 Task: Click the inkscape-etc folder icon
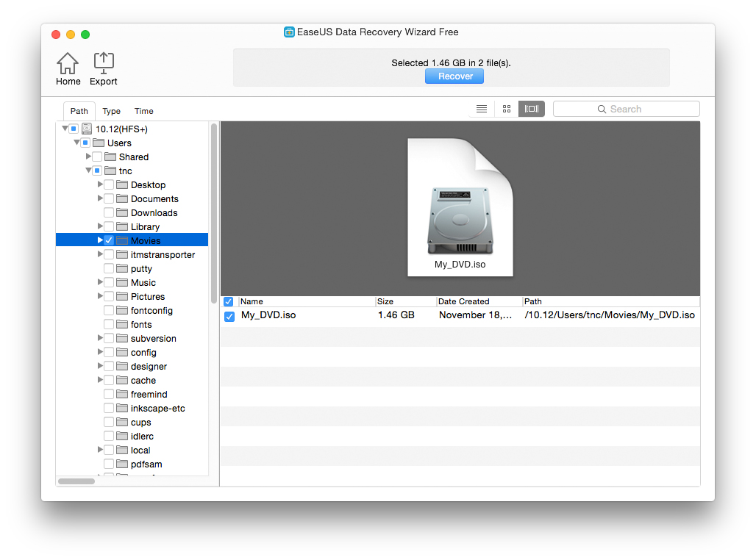[x=122, y=408]
